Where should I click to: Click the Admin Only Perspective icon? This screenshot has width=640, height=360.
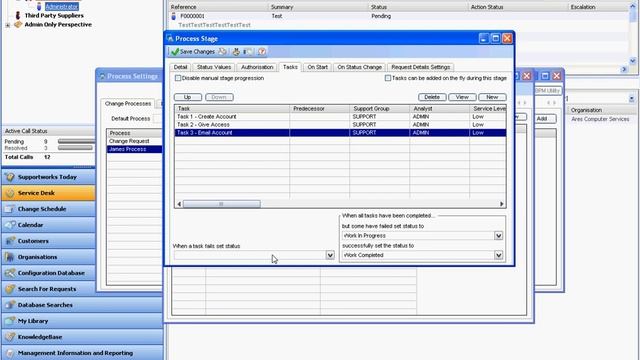coord(18,24)
